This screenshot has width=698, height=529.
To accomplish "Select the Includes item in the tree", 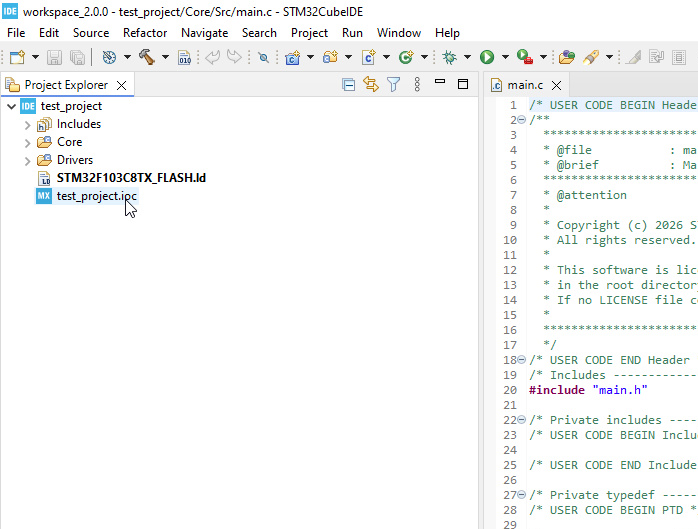I will [x=79, y=124].
